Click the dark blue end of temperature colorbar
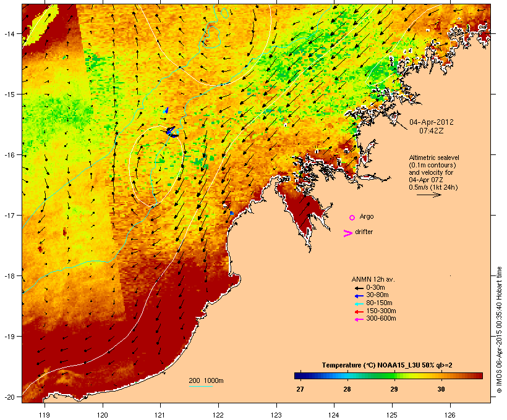The image size is (507, 420). pos(299,376)
